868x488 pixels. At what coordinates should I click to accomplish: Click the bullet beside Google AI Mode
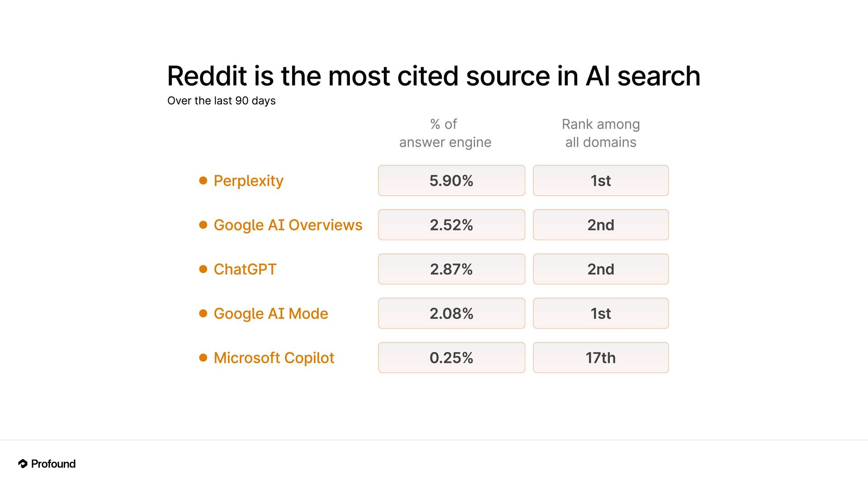pyautogui.click(x=203, y=314)
